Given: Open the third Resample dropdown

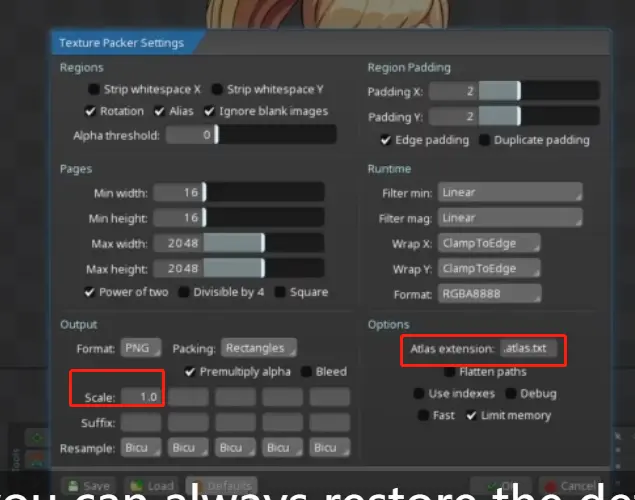Looking at the screenshot, I should pos(235,448).
